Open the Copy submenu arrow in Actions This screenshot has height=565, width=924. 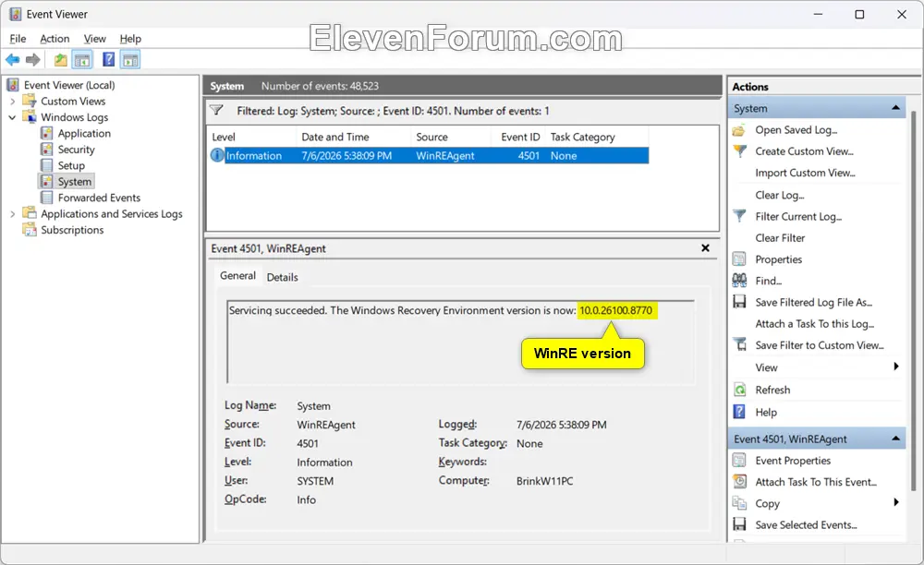click(895, 502)
